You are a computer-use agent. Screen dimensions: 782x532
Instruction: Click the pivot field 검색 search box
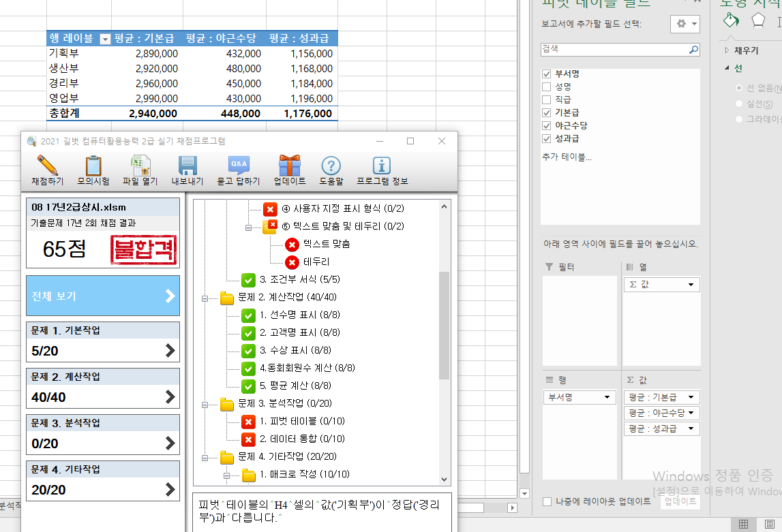pyautogui.click(x=614, y=50)
